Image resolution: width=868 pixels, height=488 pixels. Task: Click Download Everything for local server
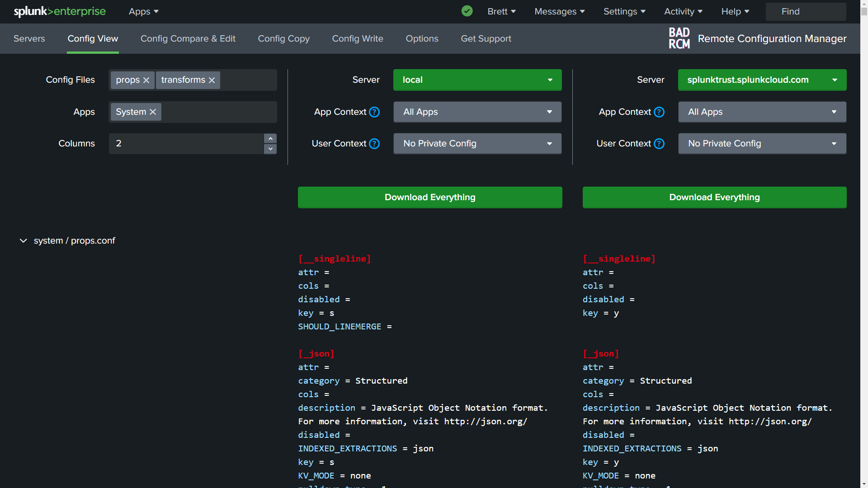pos(430,197)
